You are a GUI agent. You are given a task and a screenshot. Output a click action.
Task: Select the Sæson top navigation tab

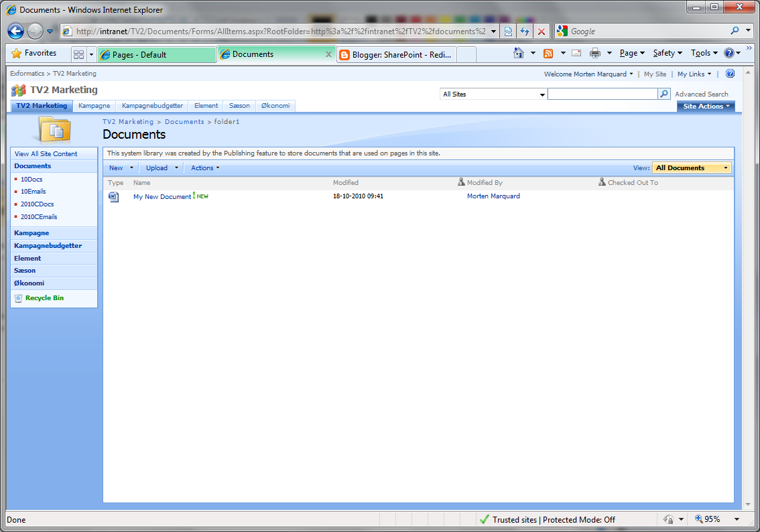point(239,106)
